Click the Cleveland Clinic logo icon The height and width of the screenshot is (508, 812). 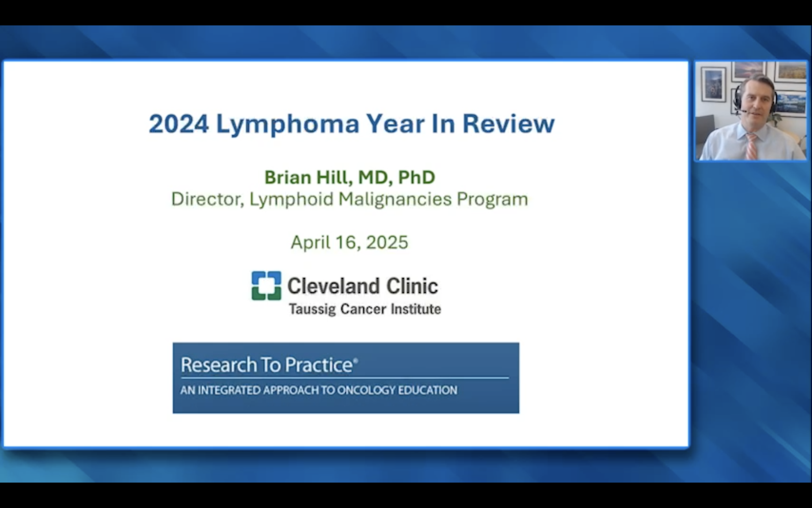click(266, 286)
